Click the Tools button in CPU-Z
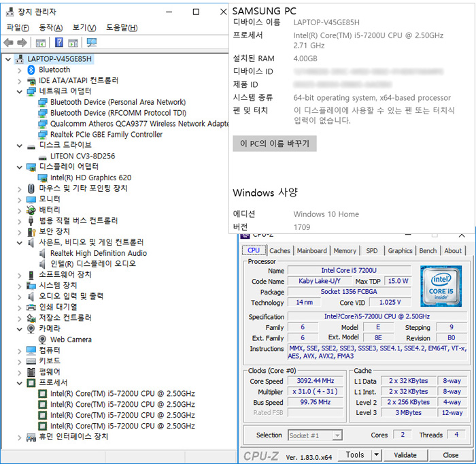 (355, 454)
